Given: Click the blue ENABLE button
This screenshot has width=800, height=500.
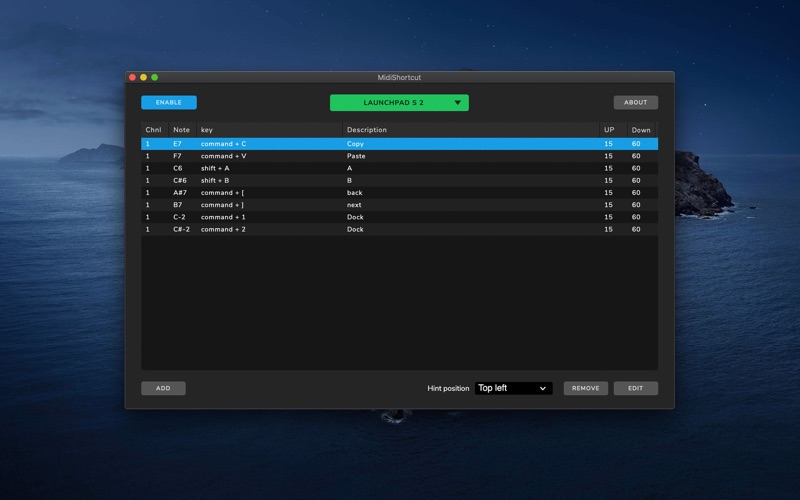Looking at the screenshot, I should click(169, 103).
